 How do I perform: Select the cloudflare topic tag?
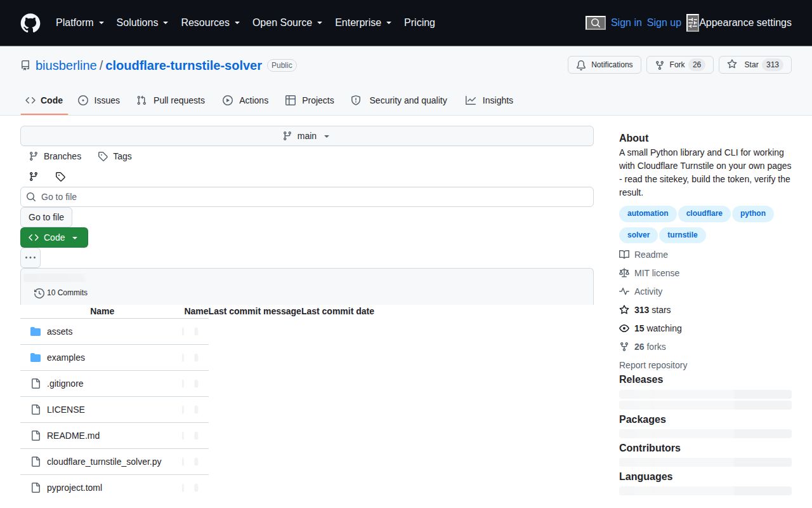pos(704,213)
